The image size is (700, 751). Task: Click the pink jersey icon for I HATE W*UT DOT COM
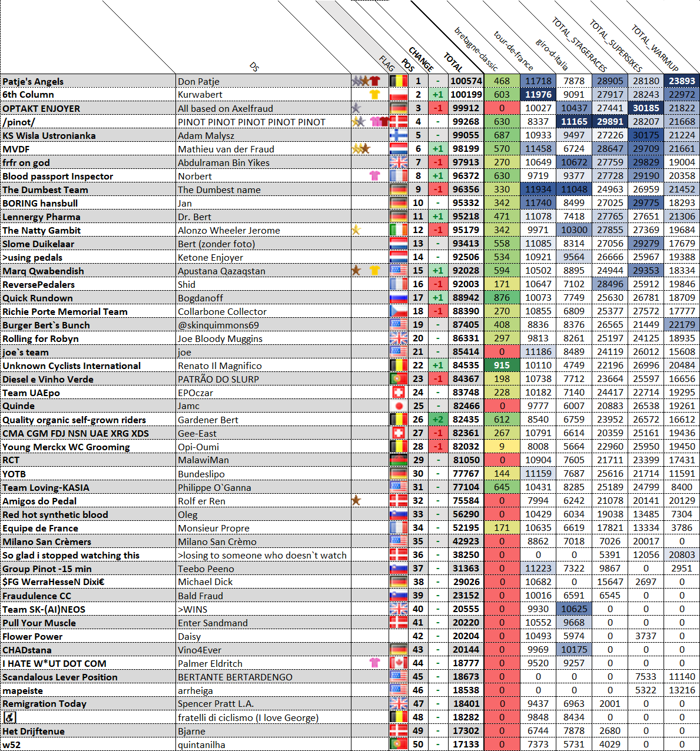click(374, 663)
